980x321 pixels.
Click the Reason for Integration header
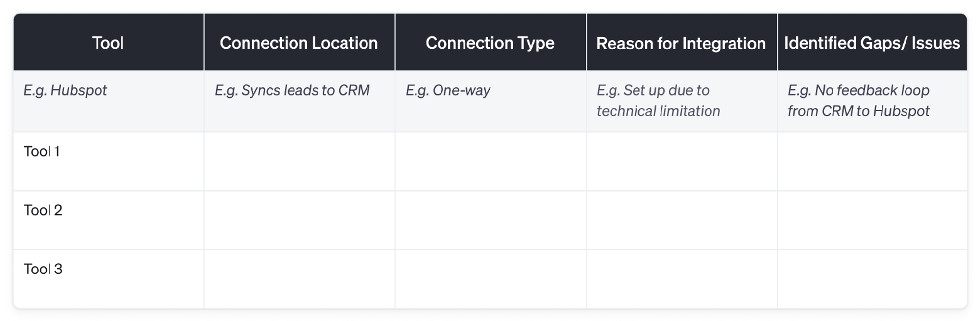[681, 43]
